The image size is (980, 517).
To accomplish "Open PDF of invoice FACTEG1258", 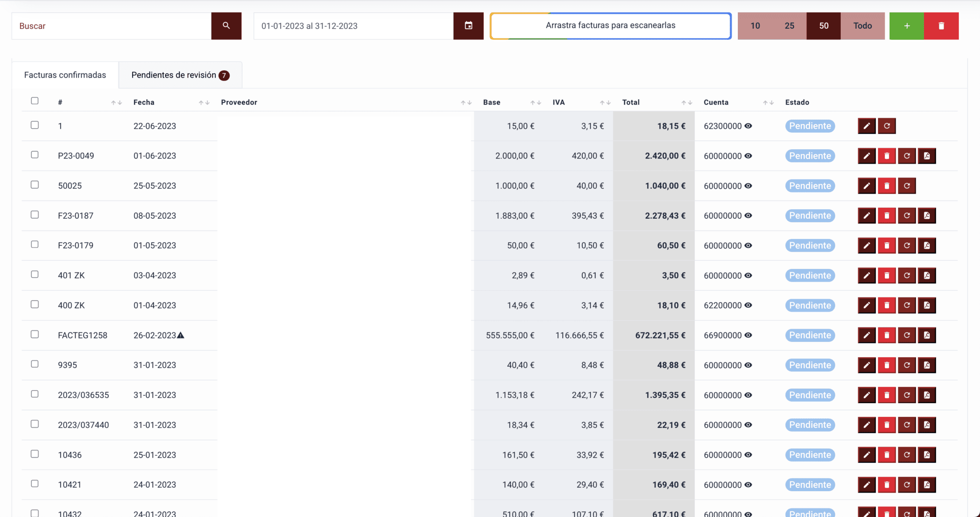I will pos(926,336).
